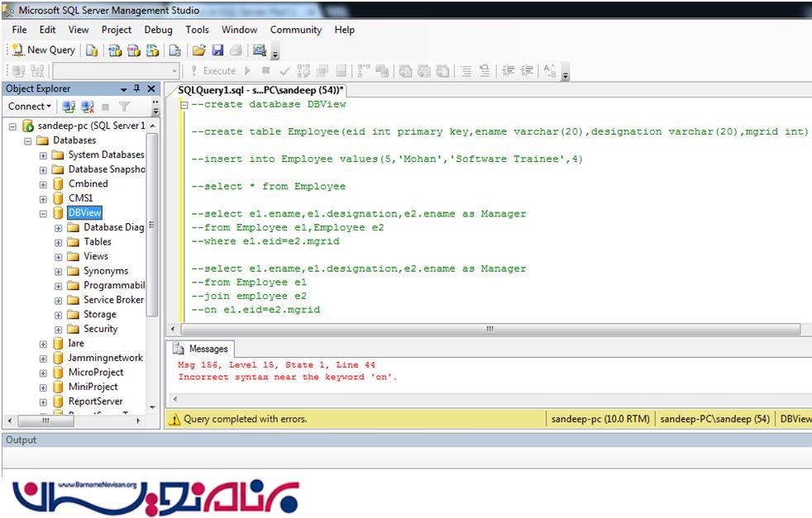Click the query editor horizontal scrollbar

pos(488,329)
